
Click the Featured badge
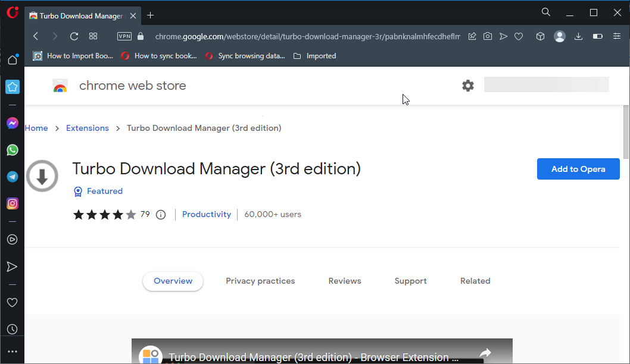click(98, 192)
